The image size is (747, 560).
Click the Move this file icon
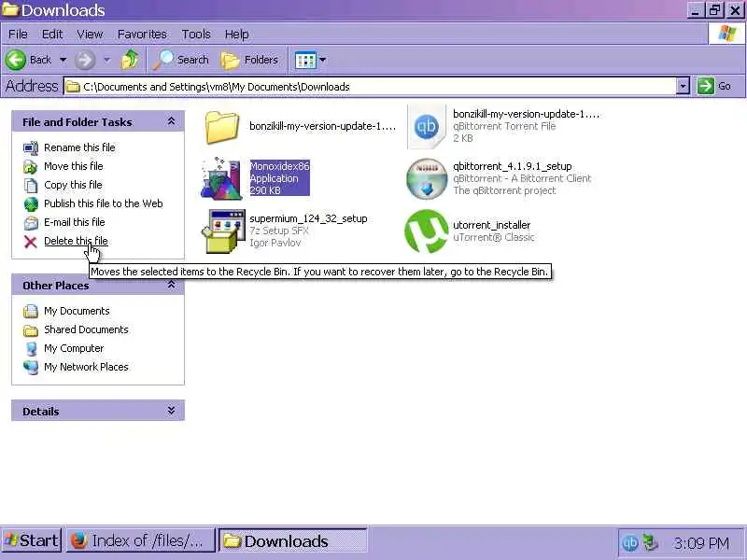coord(31,167)
